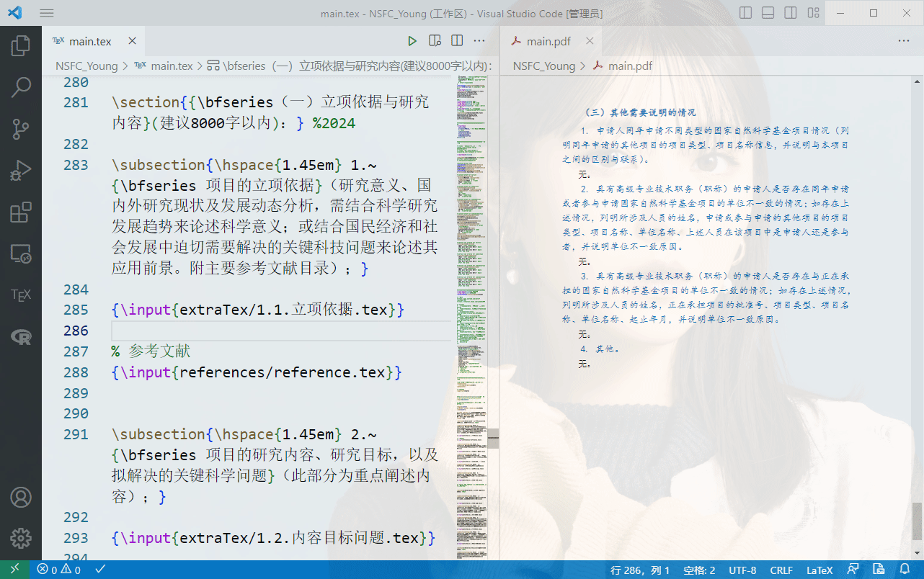Open the LaTeX Workshop TeX panel in sidebar

21,294
